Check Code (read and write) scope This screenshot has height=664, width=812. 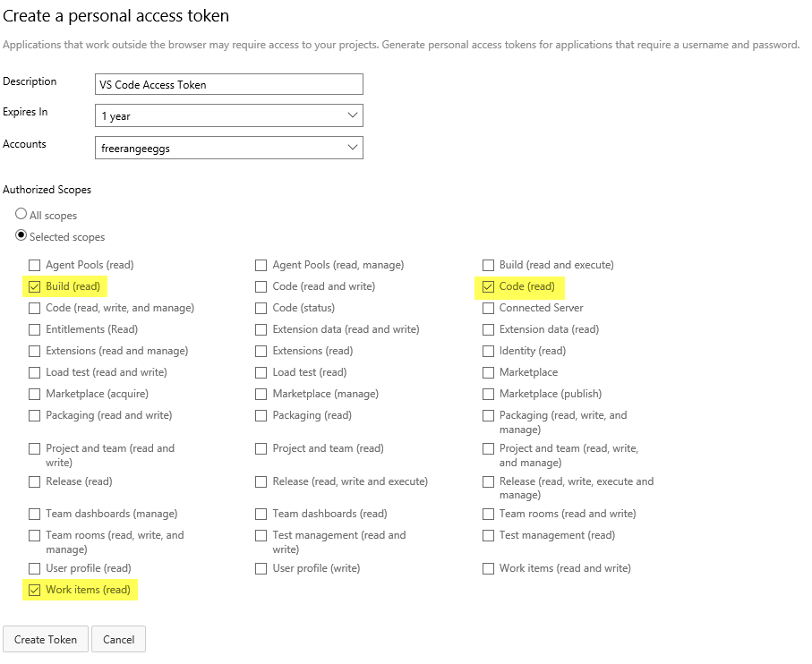[261, 286]
